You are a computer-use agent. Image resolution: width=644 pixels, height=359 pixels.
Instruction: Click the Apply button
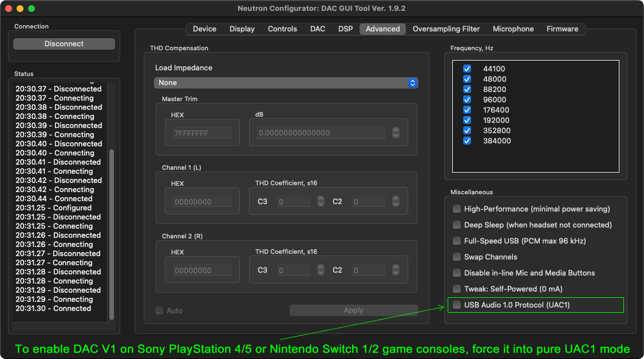pyautogui.click(x=354, y=310)
